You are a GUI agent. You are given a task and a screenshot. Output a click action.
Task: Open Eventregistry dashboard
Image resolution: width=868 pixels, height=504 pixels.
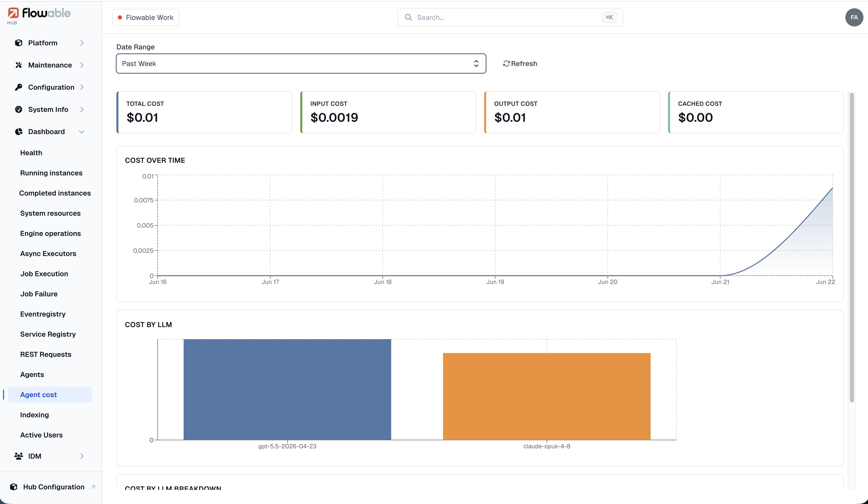point(43,314)
